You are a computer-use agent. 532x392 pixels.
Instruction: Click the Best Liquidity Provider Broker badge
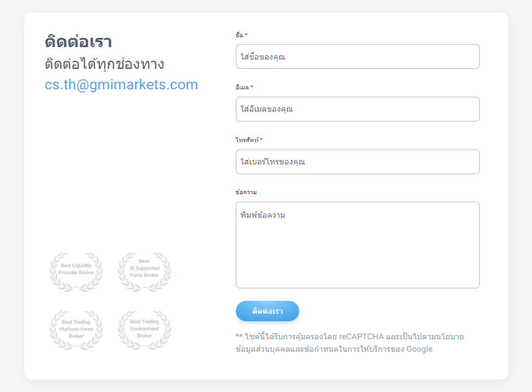76,270
